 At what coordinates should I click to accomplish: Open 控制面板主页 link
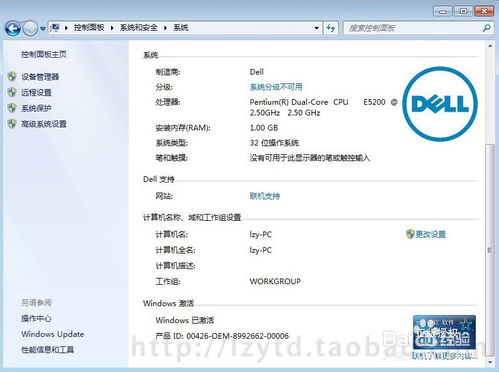(x=44, y=54)
